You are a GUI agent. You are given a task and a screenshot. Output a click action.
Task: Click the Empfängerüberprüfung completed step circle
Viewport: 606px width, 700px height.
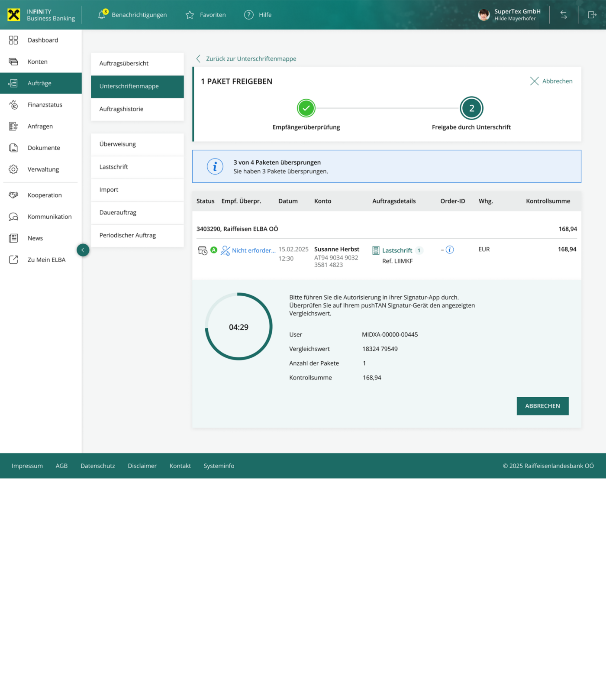(x=306, y=108)
